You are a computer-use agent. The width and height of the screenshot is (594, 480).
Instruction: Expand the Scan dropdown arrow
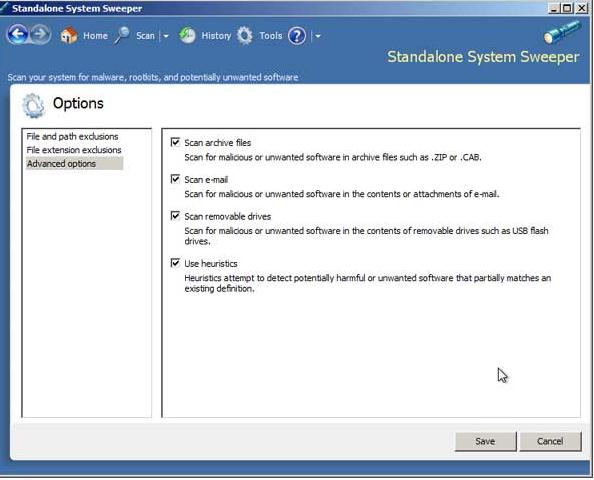click(166, 36)
